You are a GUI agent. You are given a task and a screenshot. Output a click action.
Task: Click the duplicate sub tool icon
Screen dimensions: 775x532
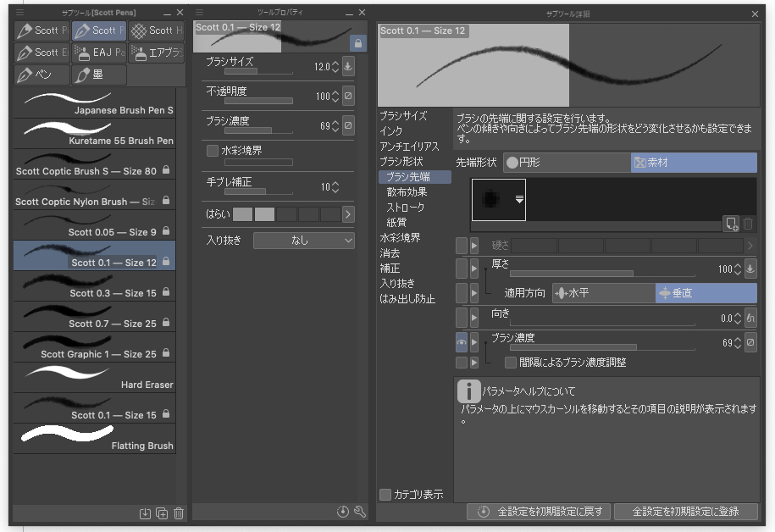coord(163,513)
